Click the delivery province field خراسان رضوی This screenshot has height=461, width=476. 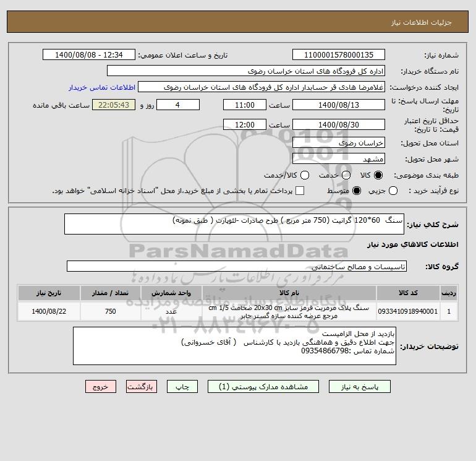click(339, 143)
